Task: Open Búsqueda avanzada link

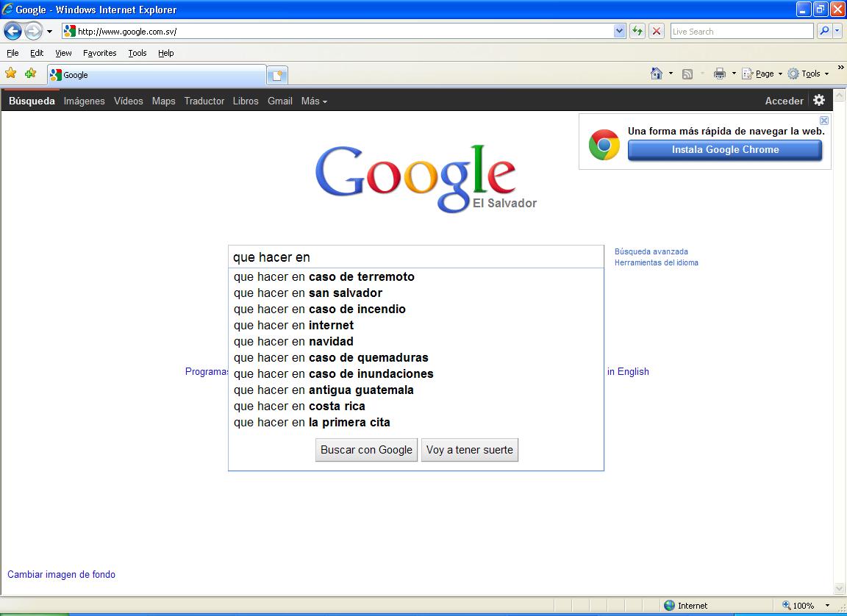Action: tap(651, 251)
